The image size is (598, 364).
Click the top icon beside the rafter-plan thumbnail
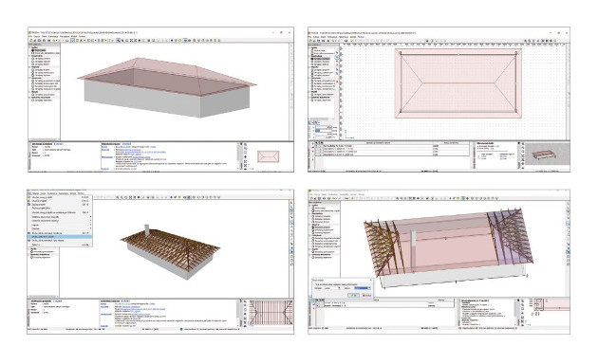click(x=245, y=302)
